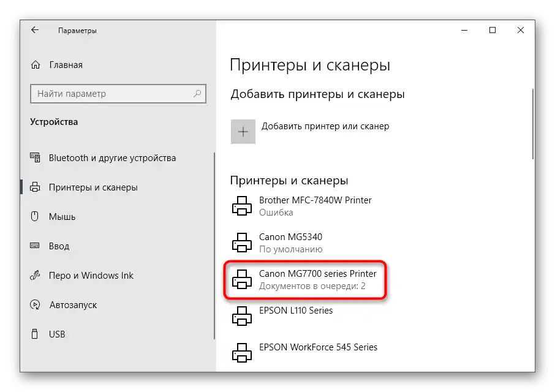The height and width of the screenshot is (392, 555).
Task: Click the back arrow in Параметры
Action: [x=35, y=30]
